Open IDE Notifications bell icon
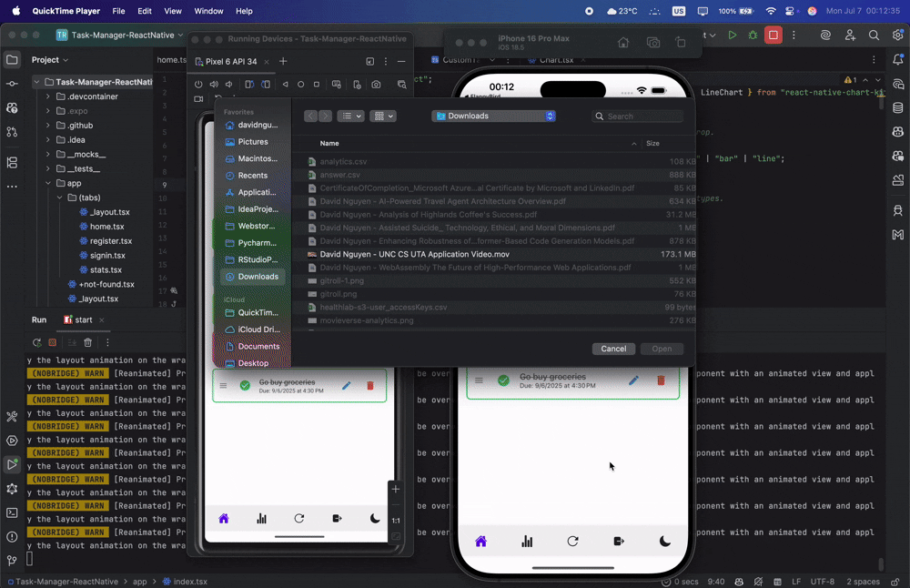This screenshot has width=910, height=588. click(x=898, y=60)
